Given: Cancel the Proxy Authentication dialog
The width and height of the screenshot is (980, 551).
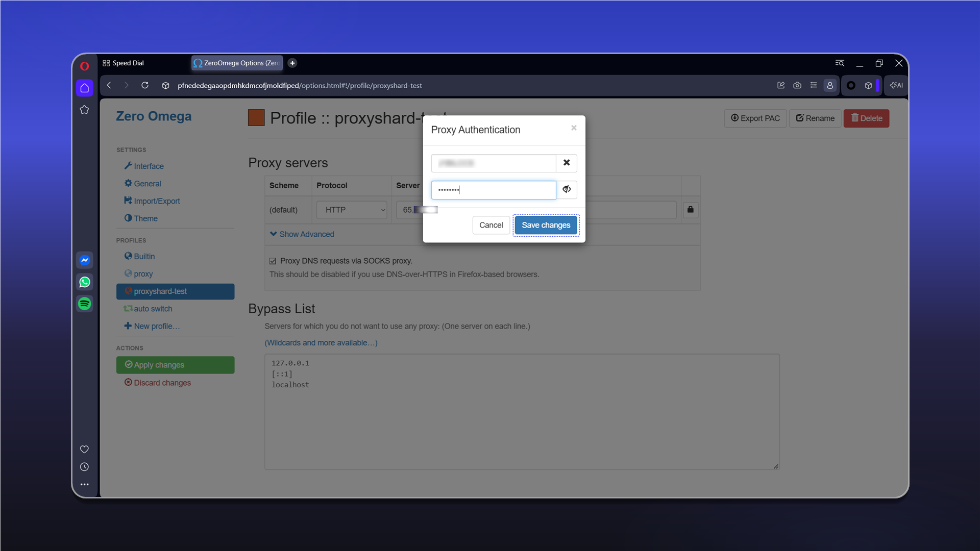Looking at the screenshot, I should tap(491, 225).
